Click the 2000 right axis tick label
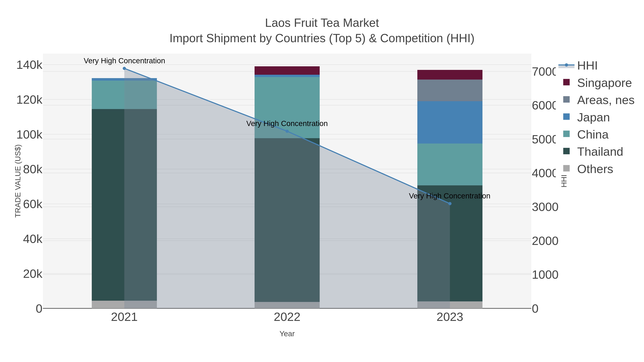The width and height of the screenshot is (644, 362). (x=545, y=241)
